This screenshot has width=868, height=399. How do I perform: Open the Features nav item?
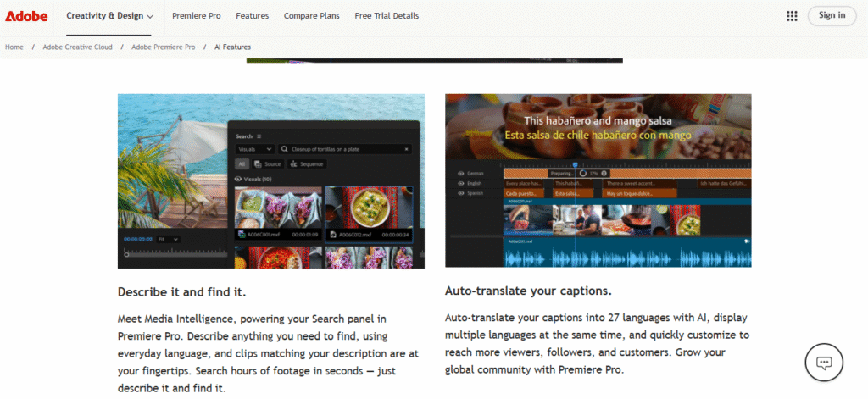pos(253,16)
